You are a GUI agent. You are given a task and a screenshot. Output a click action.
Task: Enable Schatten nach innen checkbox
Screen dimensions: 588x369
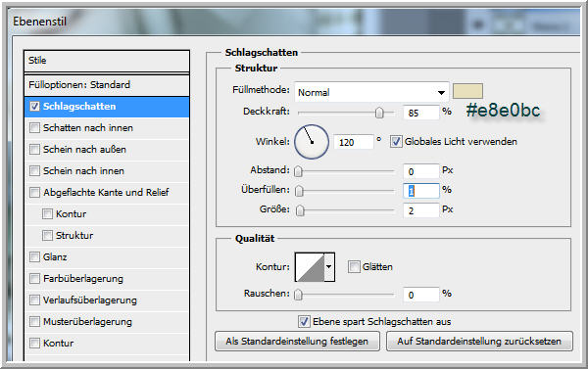(x=34, y=128)
